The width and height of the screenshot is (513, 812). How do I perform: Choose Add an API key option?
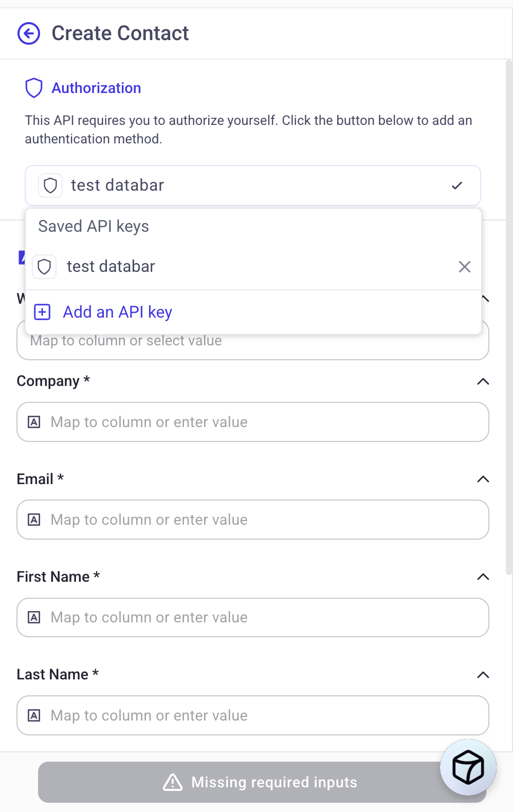(118, 312)
